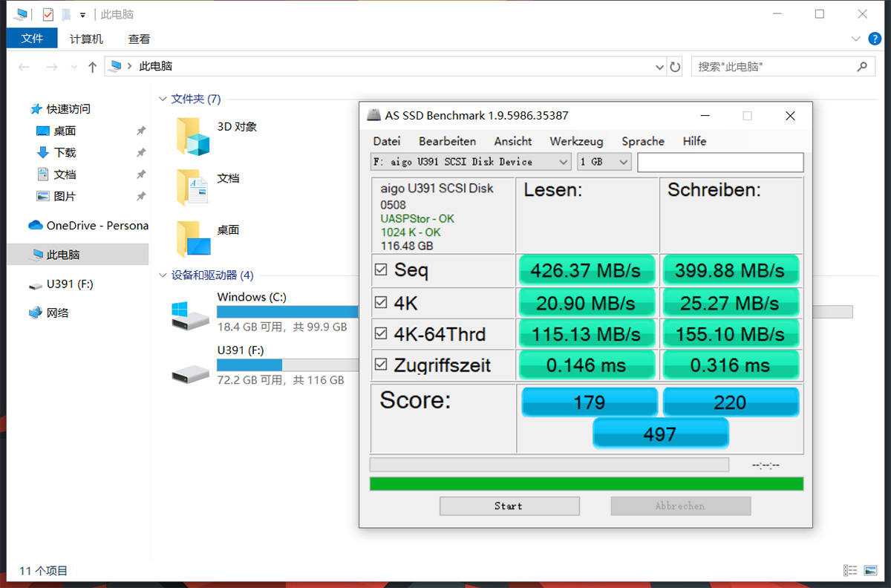This screenshot has width=891, height=588.
Task: Click the 下载 download folder icon
Action: pos(43,152)
